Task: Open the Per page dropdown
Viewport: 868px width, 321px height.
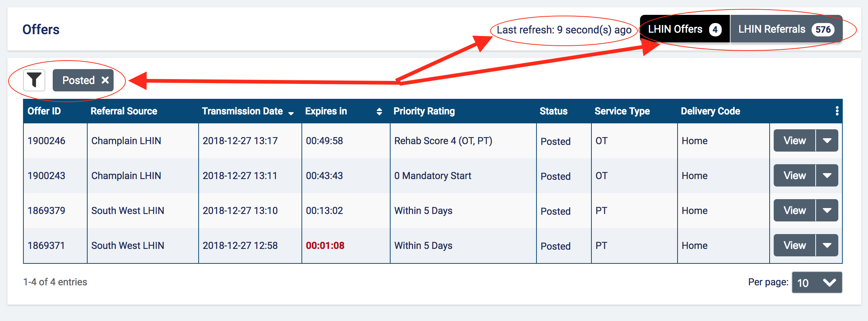Action: coord(817,282)
